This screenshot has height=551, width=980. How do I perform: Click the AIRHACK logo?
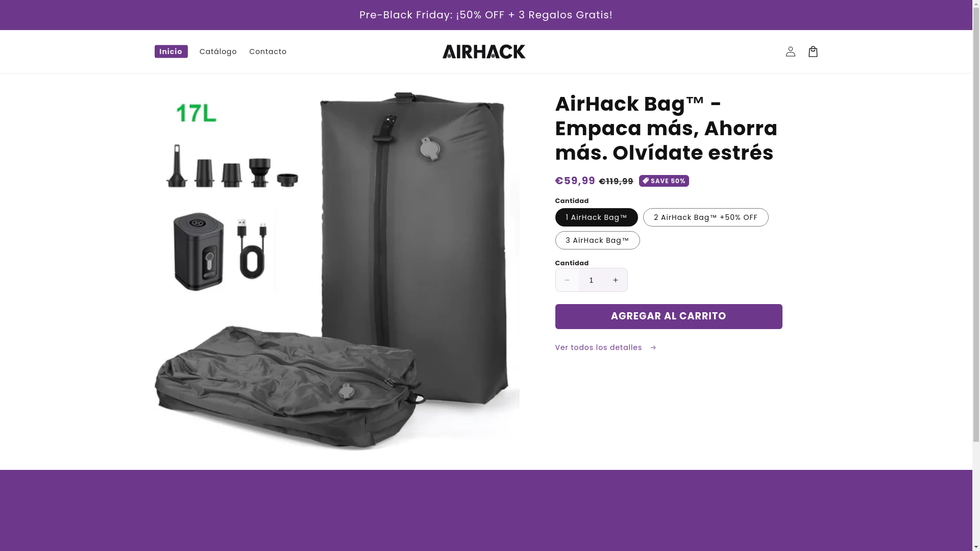point(484,52)
